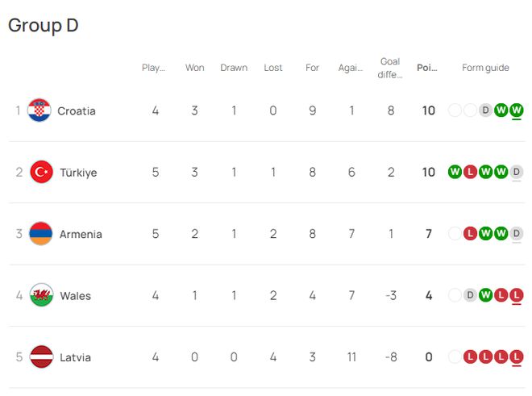Click the Points column header

(x=427, y=68)
